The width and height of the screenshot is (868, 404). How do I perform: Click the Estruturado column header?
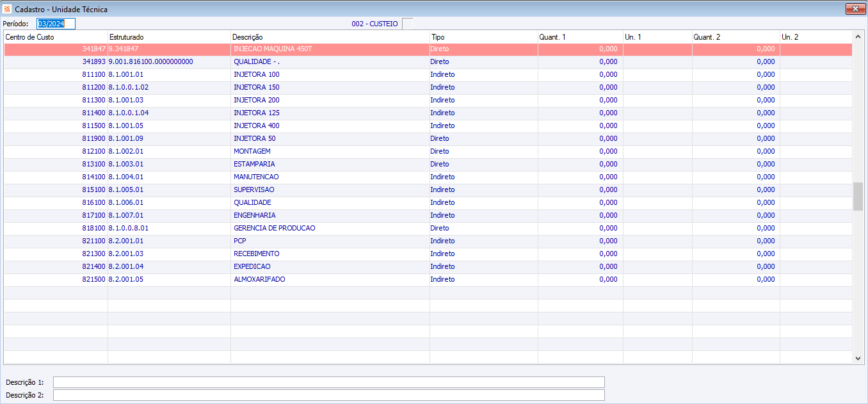(169, 37)
